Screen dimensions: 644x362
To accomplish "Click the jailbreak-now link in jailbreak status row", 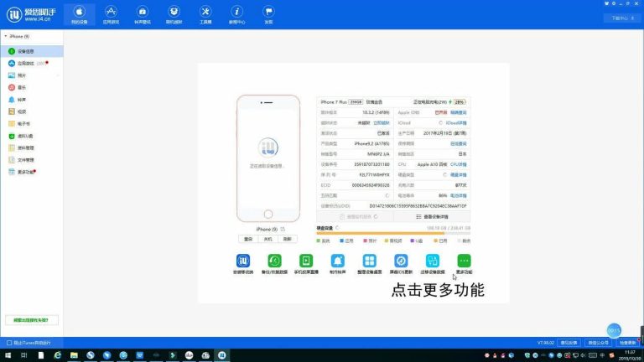I will pos(382,122).
